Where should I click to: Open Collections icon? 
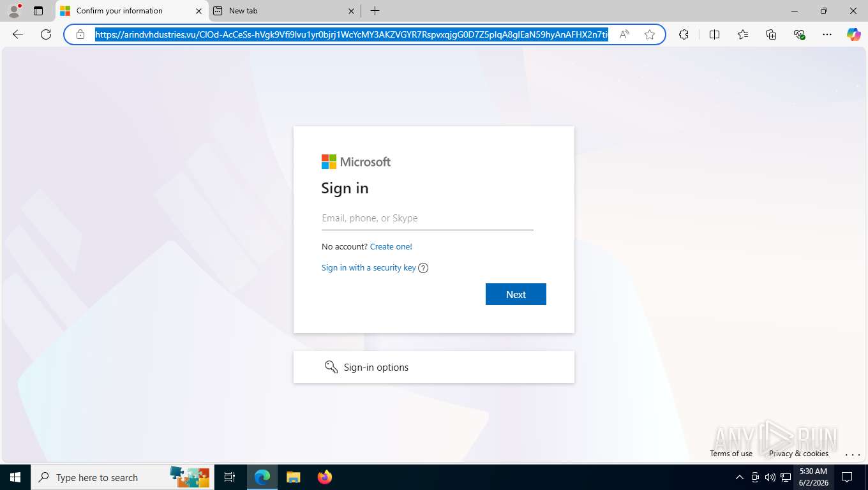pos(771,34)
